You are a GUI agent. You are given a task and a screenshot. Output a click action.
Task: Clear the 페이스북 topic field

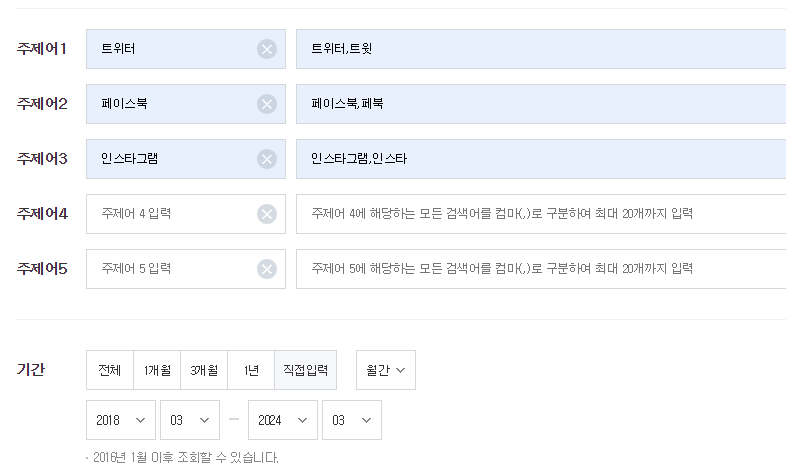[x=266, y=104]
